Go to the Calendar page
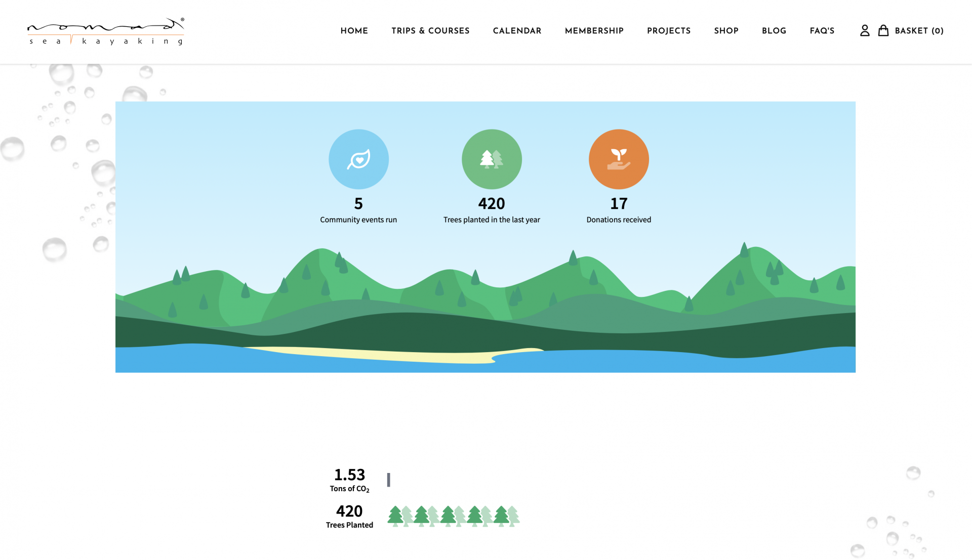 pyautogui.click(x=517, y=31)
